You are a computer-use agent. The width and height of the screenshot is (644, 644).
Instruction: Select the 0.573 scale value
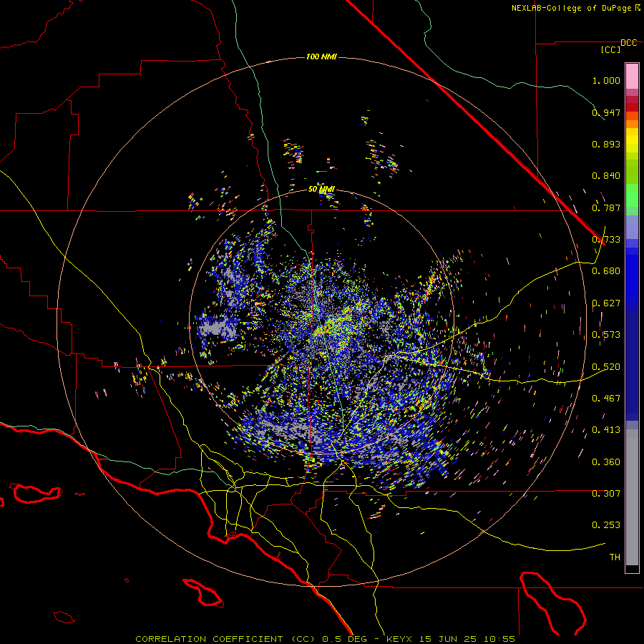(606, 335)
